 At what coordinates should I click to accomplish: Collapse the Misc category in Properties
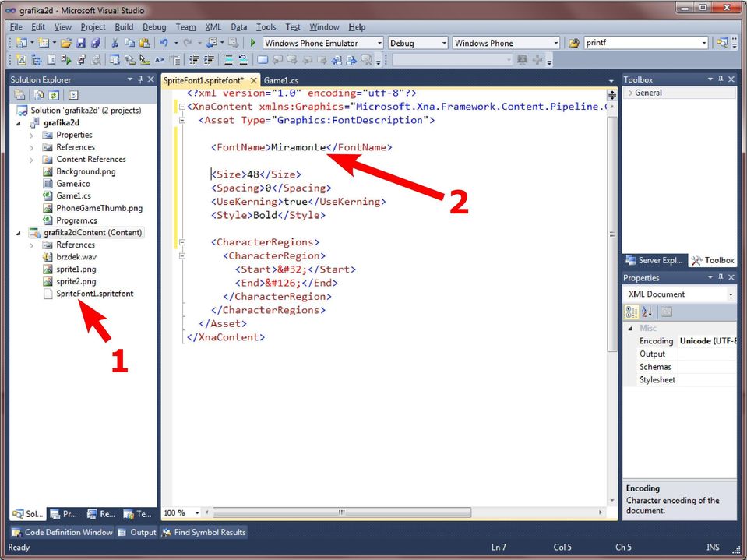631,328
